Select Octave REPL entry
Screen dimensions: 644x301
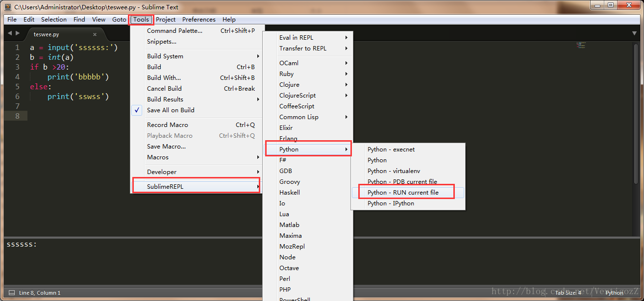[x=308, y=268]
